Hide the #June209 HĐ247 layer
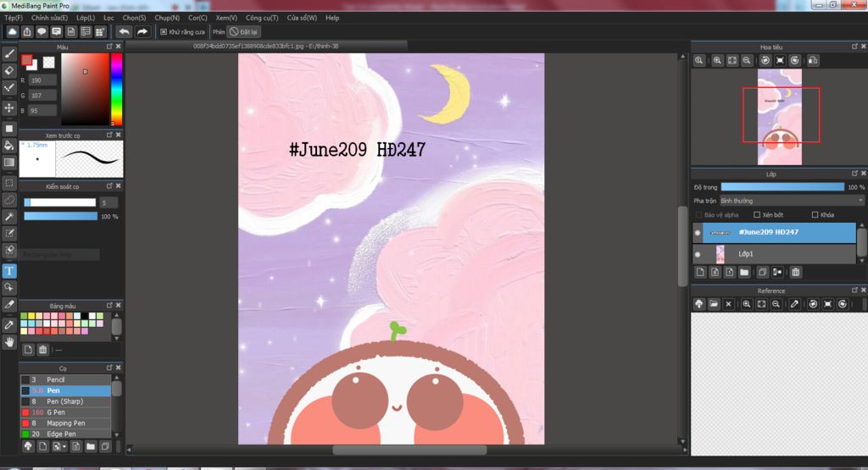 tap(698, 233)
